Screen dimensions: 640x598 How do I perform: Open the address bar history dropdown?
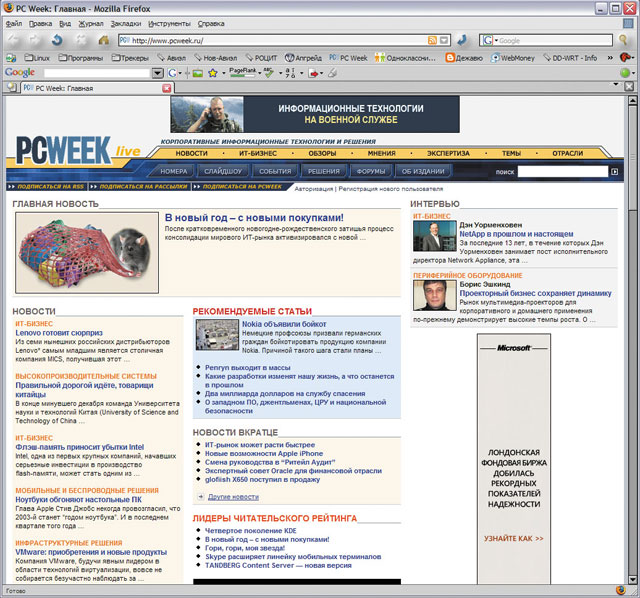point(444,40)
